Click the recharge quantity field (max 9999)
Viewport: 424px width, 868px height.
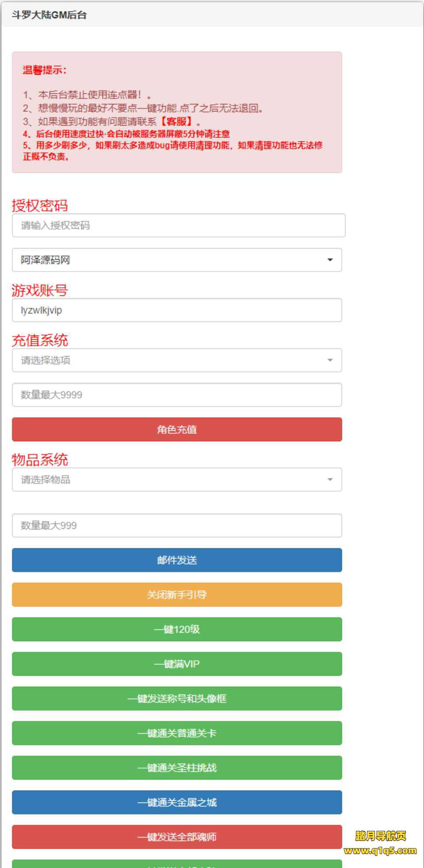[x=177, y=395]
